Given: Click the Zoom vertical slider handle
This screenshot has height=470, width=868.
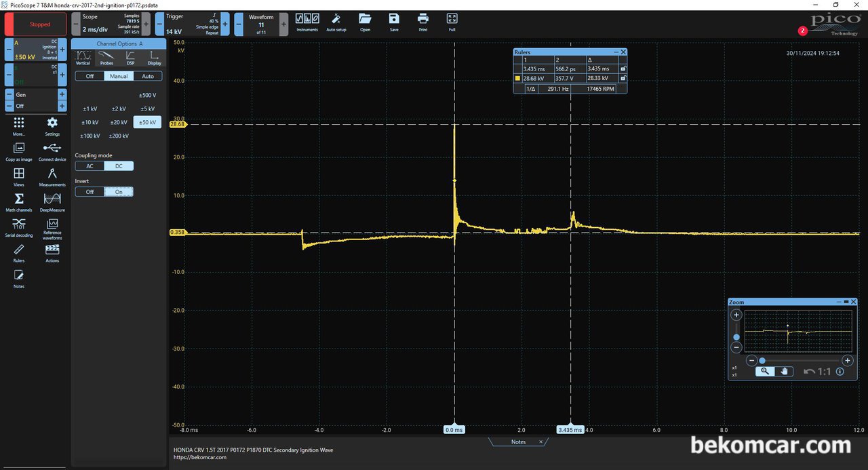Looking at the screenshot, I should (736, 336).
